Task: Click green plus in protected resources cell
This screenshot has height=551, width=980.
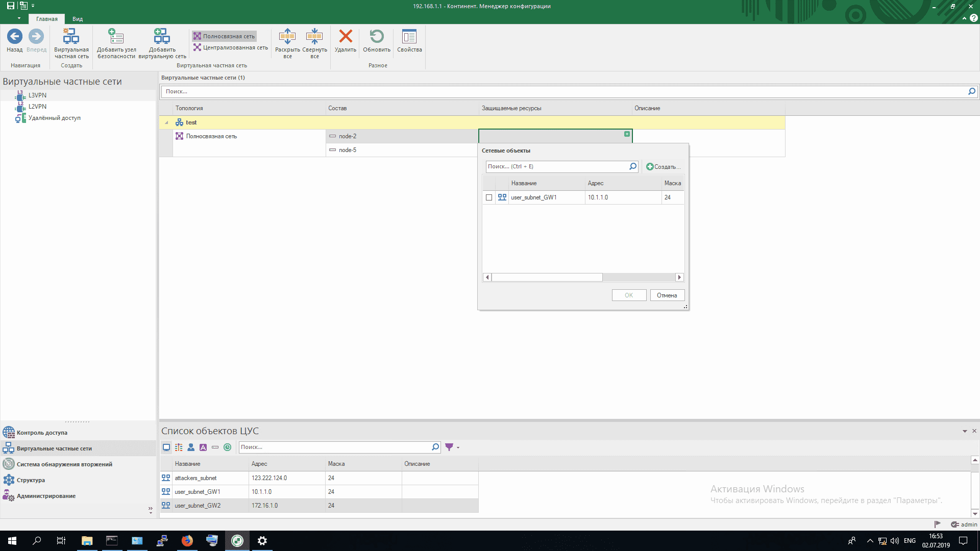Action: click(627, 134)
